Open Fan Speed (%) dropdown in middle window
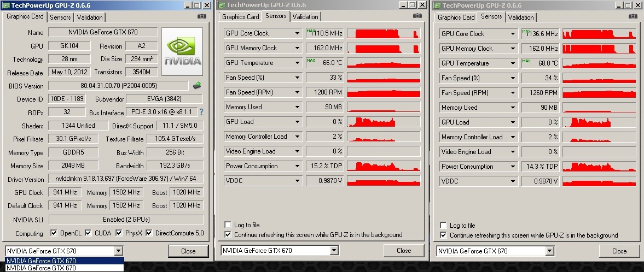Image resolution: width=644 pixels, height=272 pixels. click(297, 78)
